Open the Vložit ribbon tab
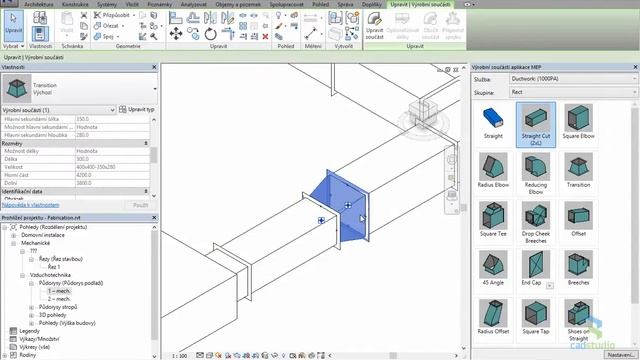The height and width of the screenshot is (360, 640). [132, 4]
